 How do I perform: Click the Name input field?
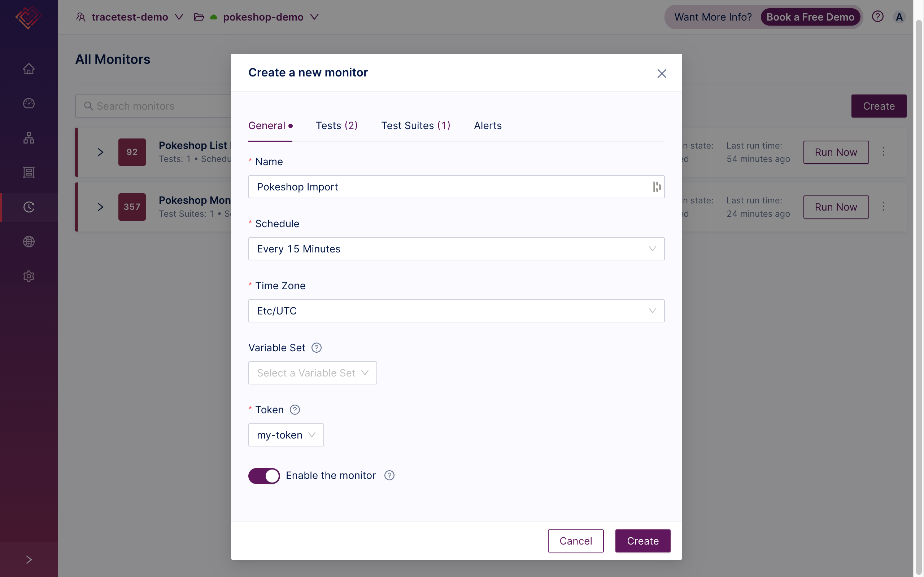pos(450,187)
